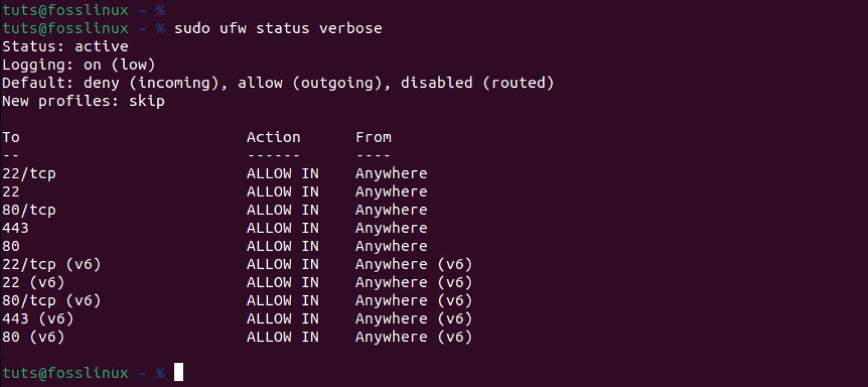Click the terminal cursor block at the last prompt

coord(179,372)
